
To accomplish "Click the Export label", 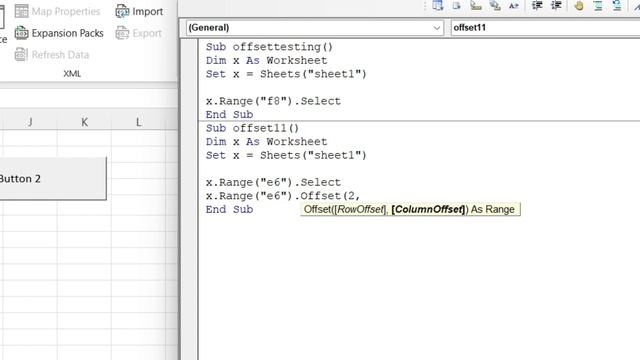I will (147, 33).
